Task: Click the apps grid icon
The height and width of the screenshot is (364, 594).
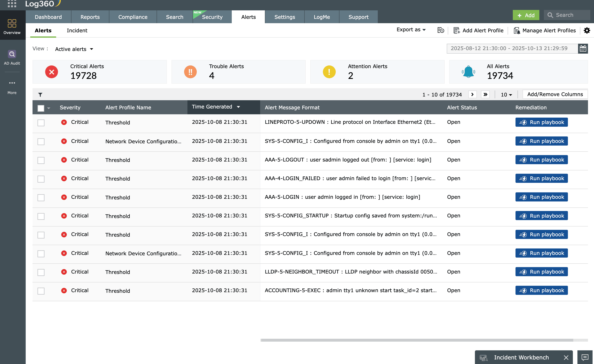Action: click(x=12, y=4)
